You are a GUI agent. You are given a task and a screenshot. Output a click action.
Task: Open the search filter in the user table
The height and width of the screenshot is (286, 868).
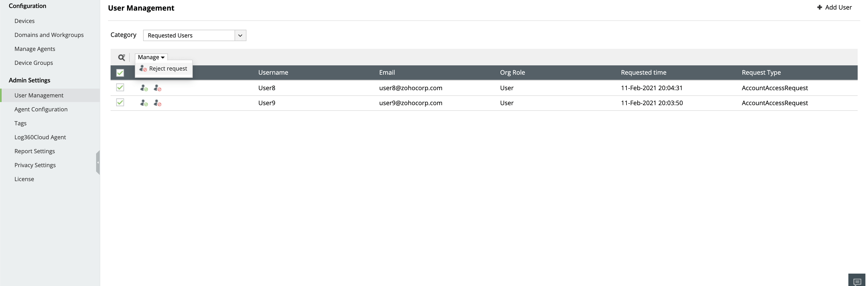point(122,57)
